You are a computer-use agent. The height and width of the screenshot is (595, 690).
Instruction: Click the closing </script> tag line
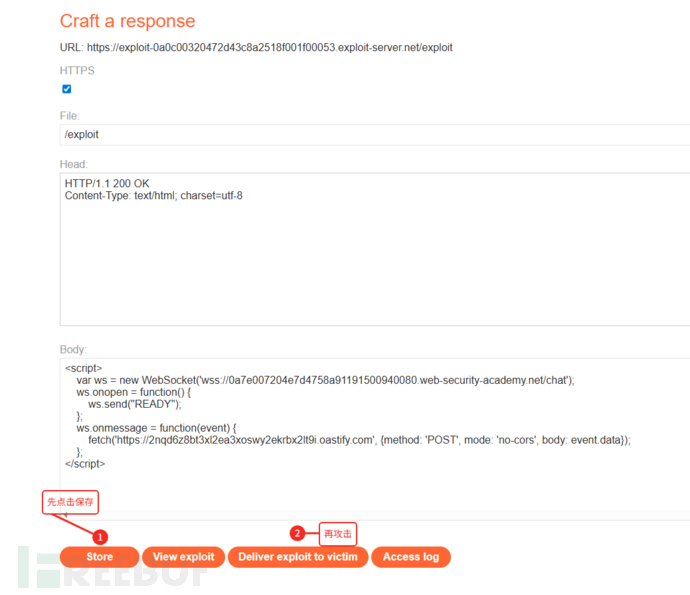click(x=85, y=464)
